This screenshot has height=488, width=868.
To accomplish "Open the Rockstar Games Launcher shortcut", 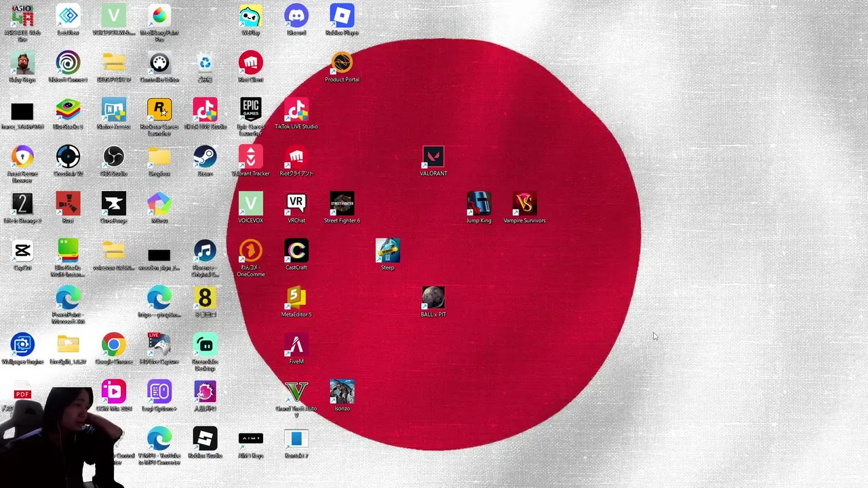I will coord(159,110).
